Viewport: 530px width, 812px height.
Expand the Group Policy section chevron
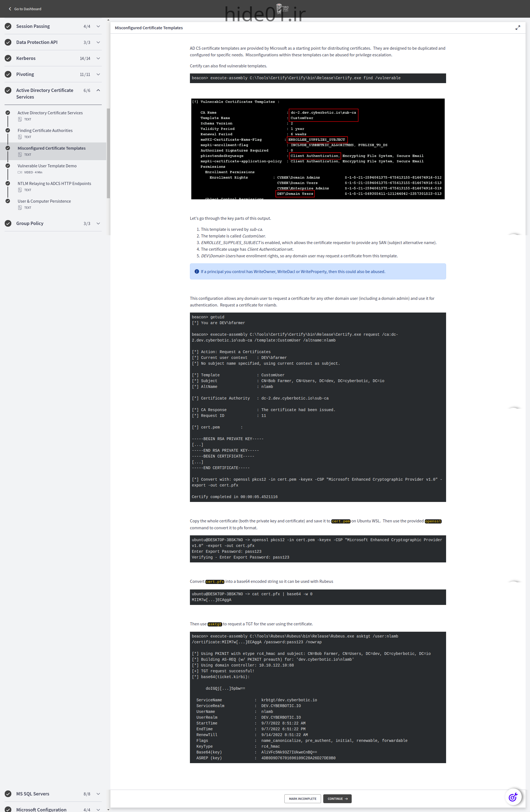point(98,223)
